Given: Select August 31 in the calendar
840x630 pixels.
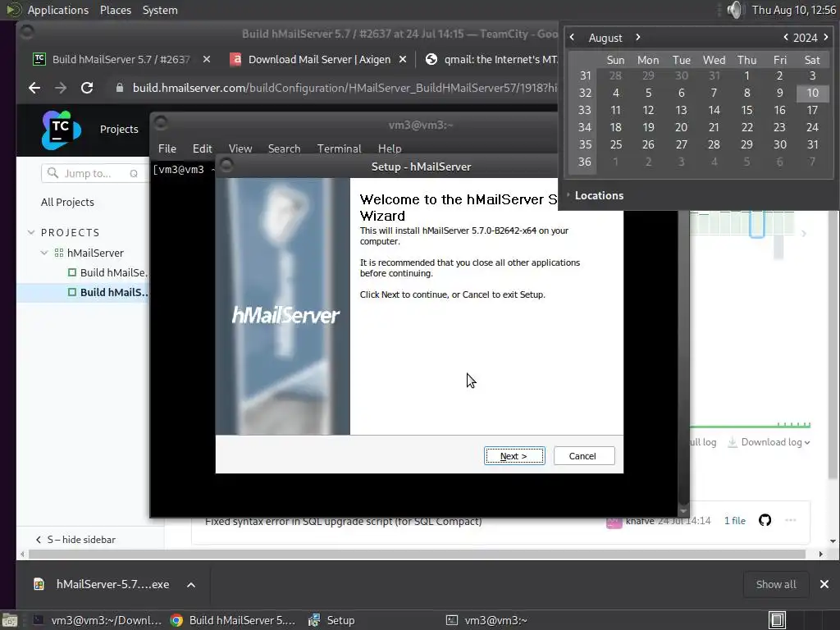Looking at the screenshot, I should coord(812,144).
